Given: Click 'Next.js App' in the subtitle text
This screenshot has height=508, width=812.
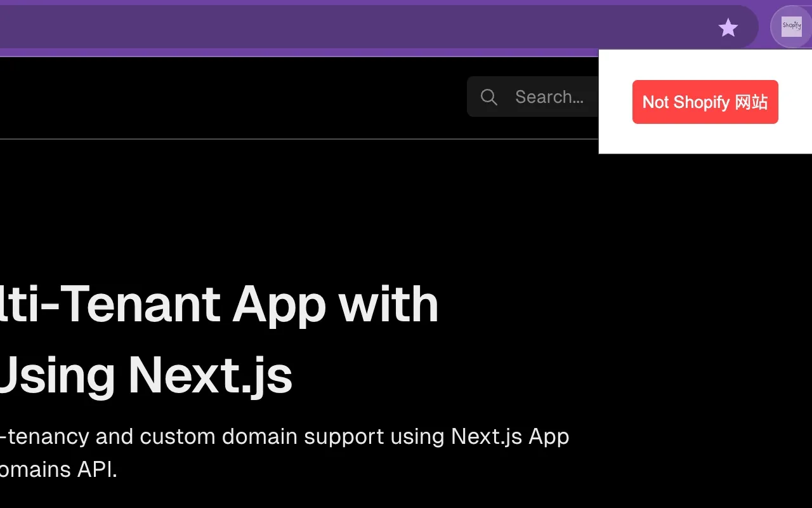Looking at the screenshot, I should 510,436.
